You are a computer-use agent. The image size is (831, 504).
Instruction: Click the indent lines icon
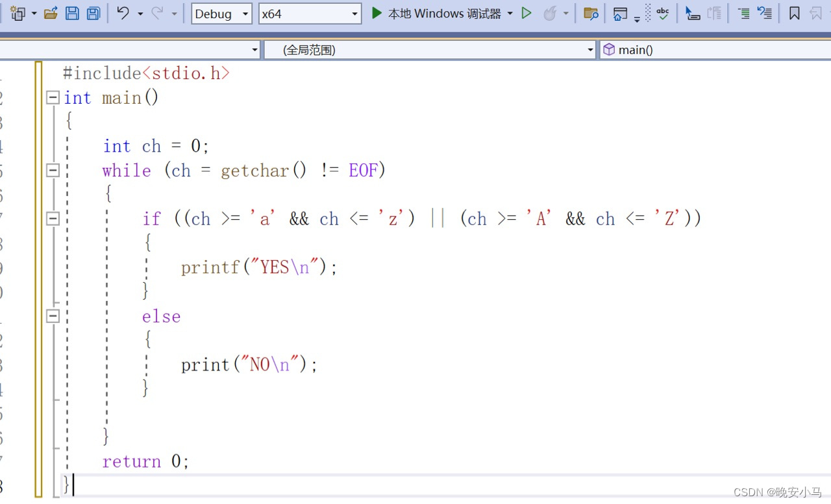tap(744, 13)
